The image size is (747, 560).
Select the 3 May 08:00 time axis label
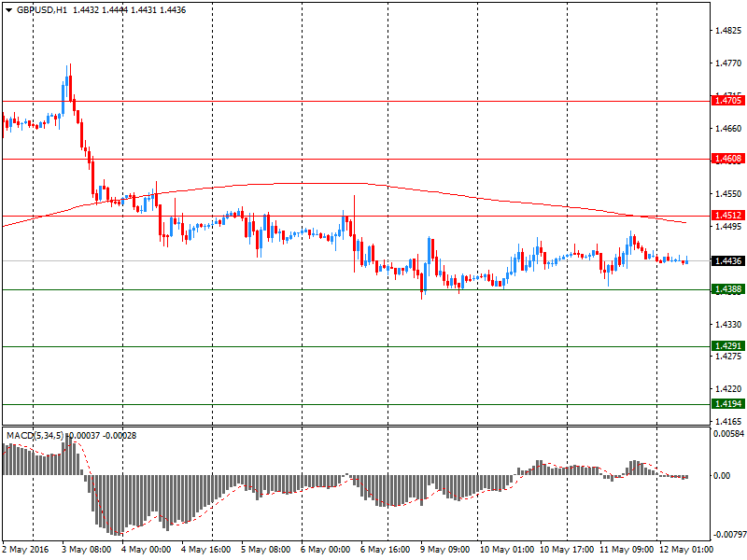[86, 550]
